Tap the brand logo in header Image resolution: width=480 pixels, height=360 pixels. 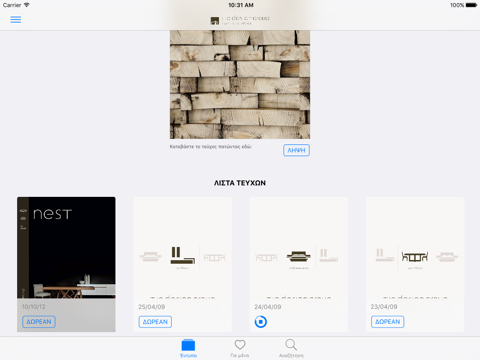(240, 21)
